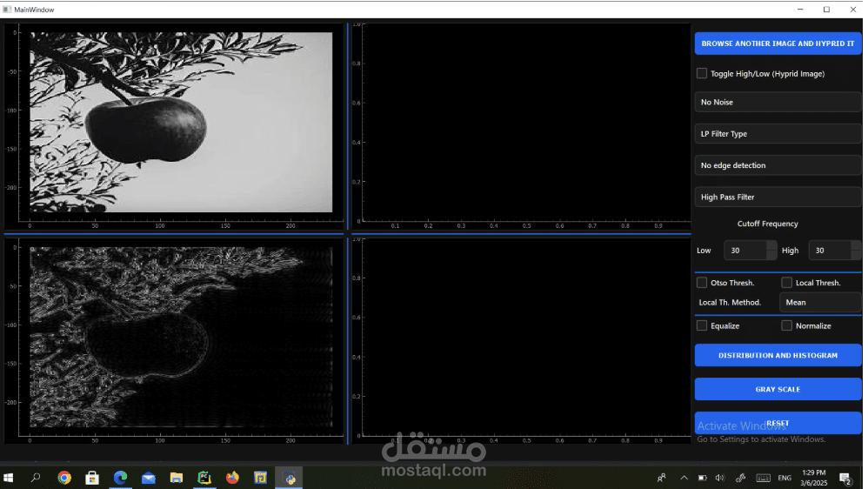Open the notification center icon
Image resolution: width=868 pixels, height=489 pixels.
point(845,478)
